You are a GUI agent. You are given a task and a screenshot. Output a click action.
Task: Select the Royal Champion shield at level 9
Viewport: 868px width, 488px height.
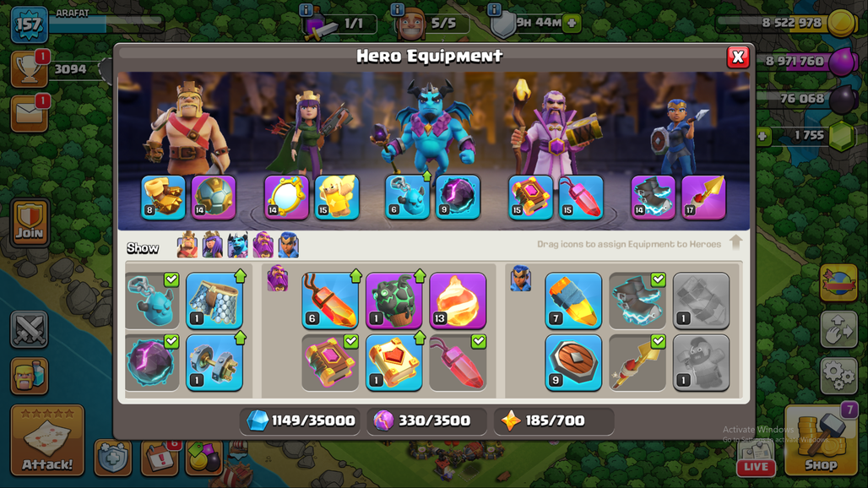573,362
